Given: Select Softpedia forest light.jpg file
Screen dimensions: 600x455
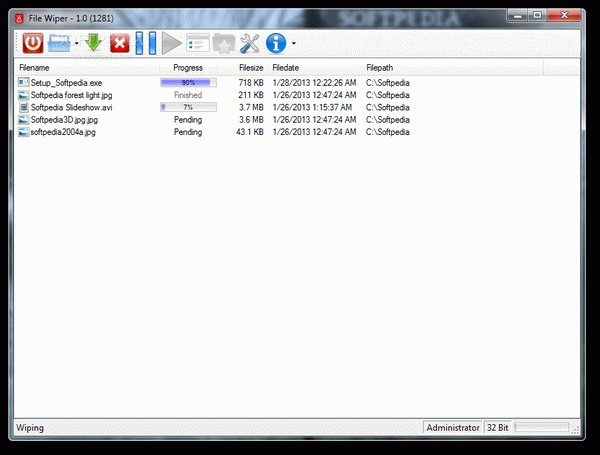Looking at the screenshot, I should (71, 95).
